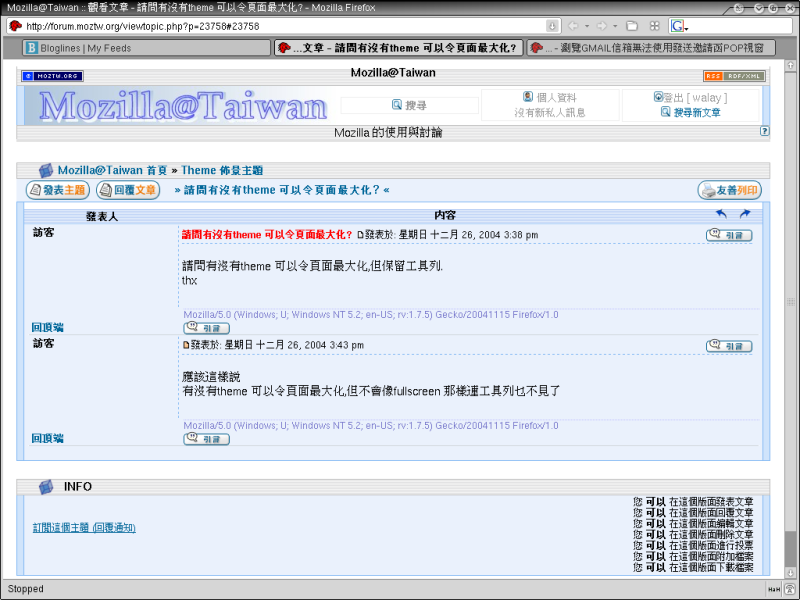Click the next topic right arrow icon
The image size is (800, 600).
744,214
